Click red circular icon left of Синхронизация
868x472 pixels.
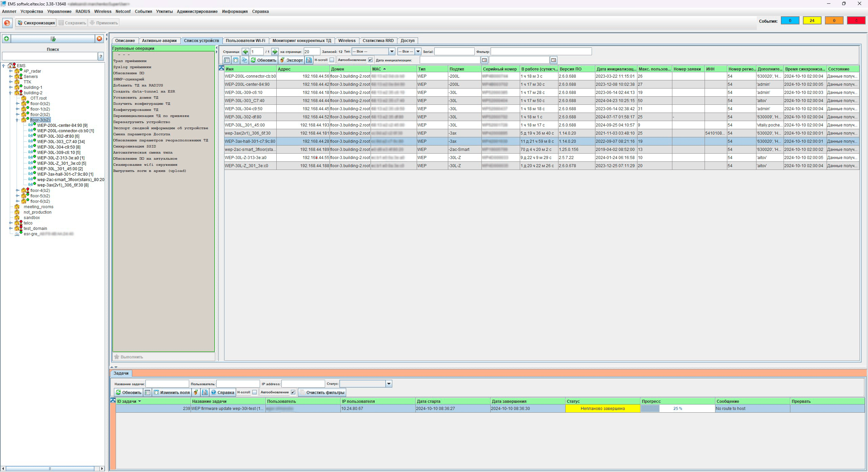[7, 23]
